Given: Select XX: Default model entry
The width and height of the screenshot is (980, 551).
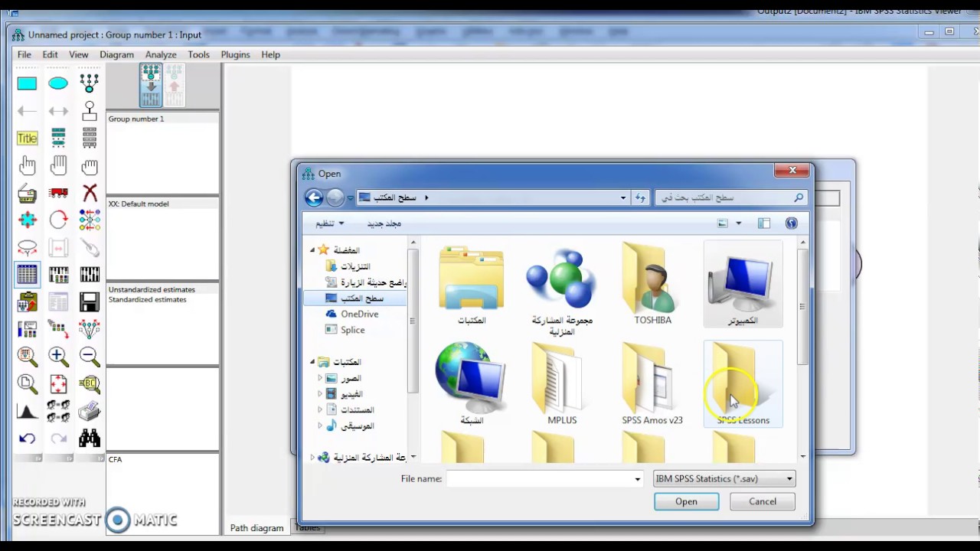Looking at the screenshot, I should point(139,204).
